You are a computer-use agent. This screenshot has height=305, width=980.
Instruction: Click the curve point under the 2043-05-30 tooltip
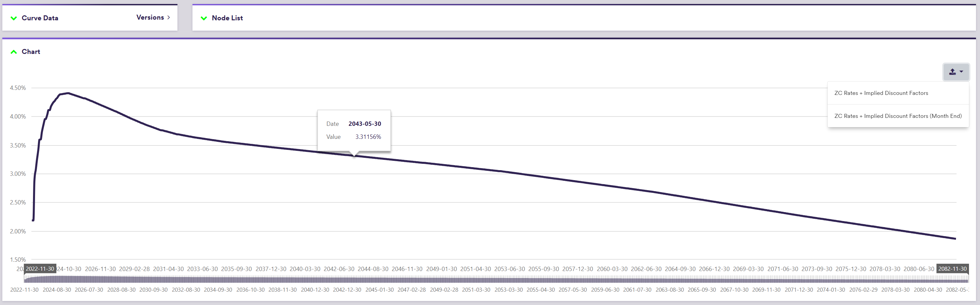(354, 155)
